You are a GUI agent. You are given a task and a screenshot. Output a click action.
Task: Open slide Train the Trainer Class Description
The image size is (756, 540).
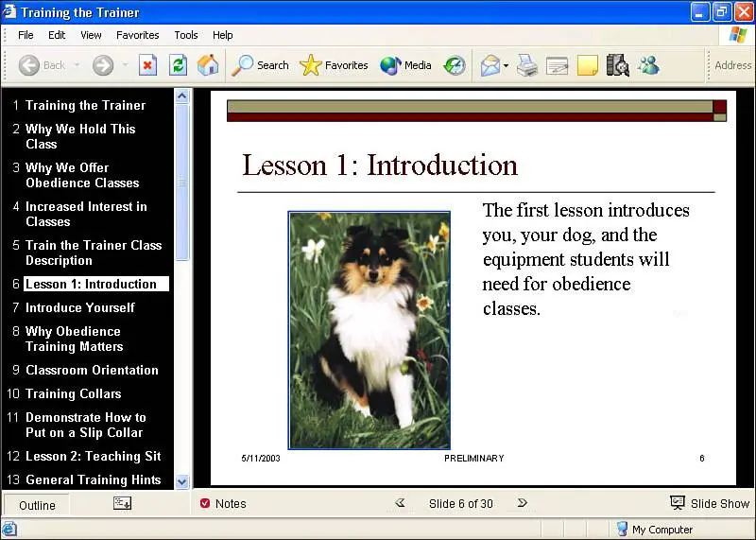pyautogui.click(x=94, y=253)
